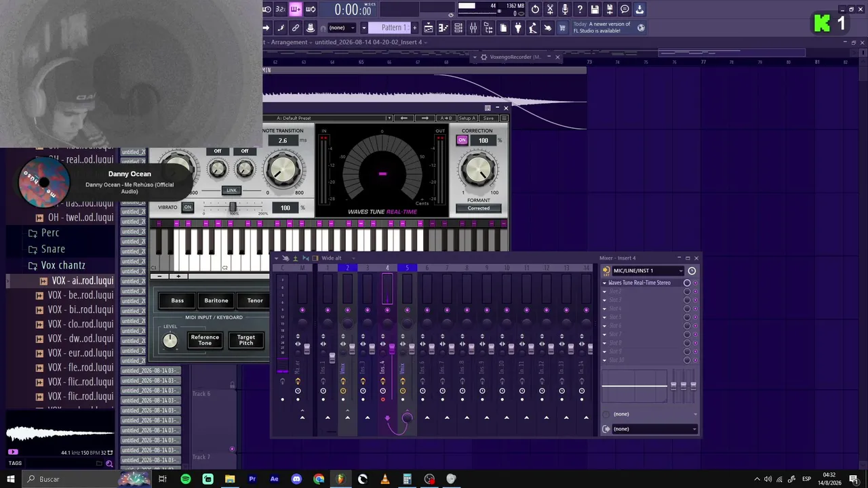Click the link chain toolbar icon
The width and height of the screenshot is (868, 488).
tap(296, 28)
